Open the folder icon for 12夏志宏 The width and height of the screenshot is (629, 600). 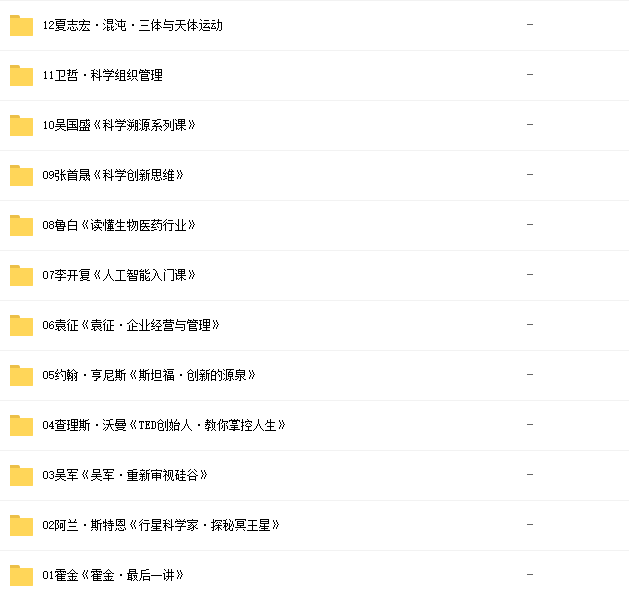21,25
